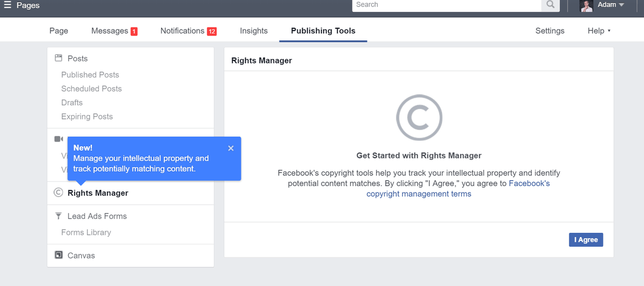Open Adam's profile picture
Viewport: 644px width, 286px height.
click(x=587, y=5)
